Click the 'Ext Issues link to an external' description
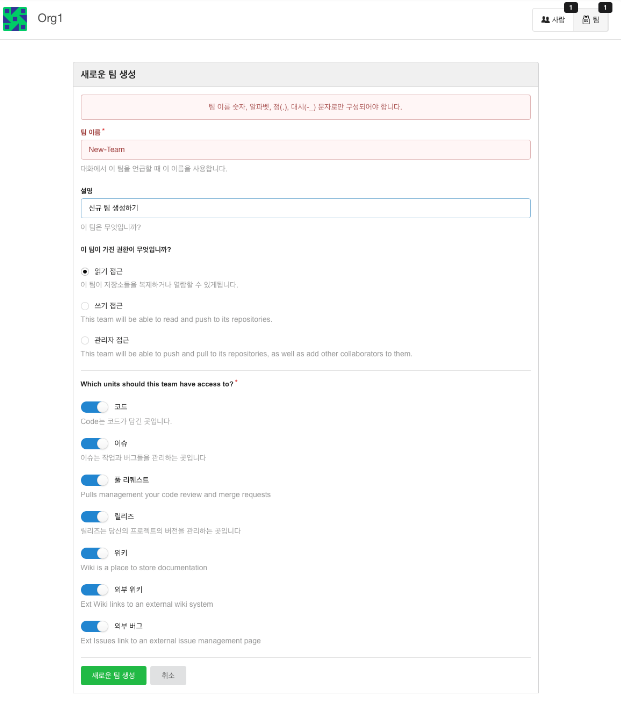Viewport: 621px width, 702px height. point(171,641)
